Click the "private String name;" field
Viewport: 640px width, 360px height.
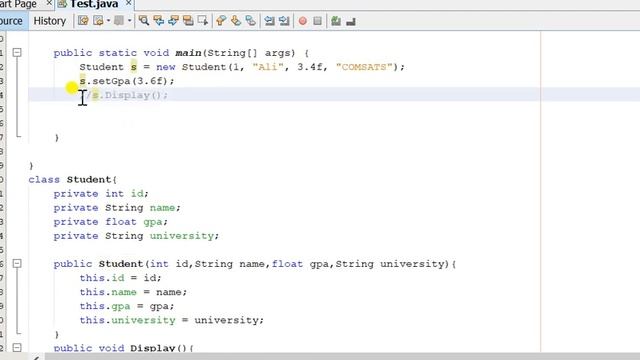click(117, 208)
